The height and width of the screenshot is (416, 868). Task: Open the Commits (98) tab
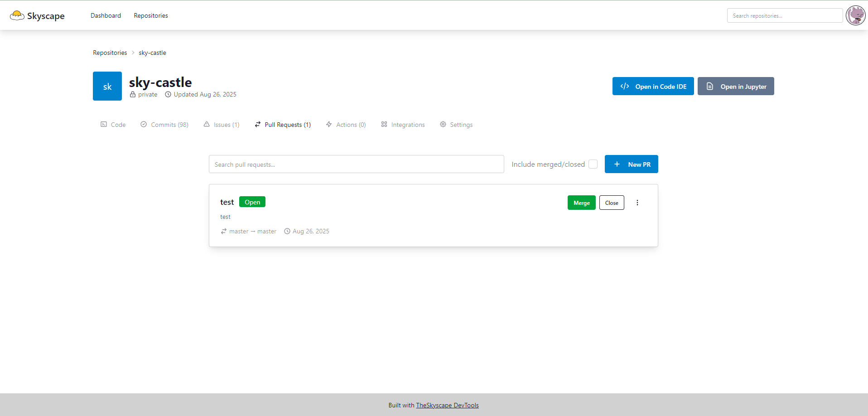pyautogui.click(x=164, y=125)
